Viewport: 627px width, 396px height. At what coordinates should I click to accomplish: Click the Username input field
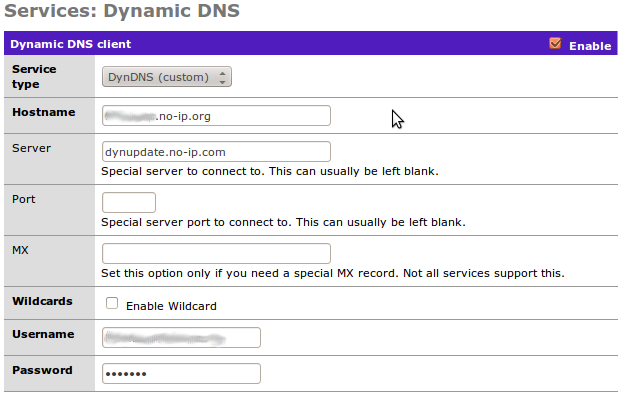(181, 338)
